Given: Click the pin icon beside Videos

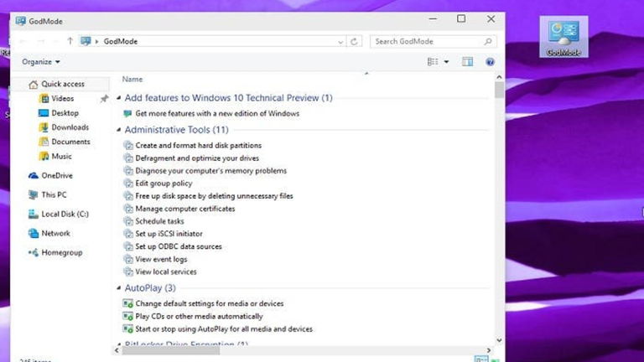Looking at the screenshot, I should (104, 99).
